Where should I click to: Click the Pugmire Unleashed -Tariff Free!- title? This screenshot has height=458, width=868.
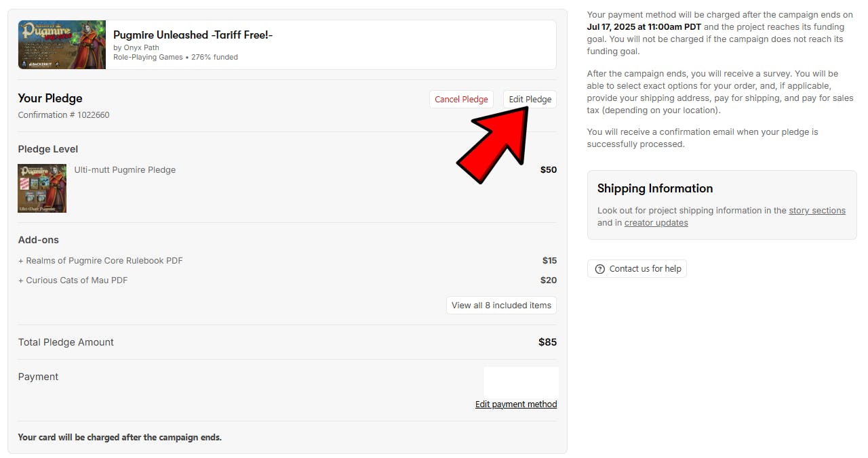pos(193,35)
